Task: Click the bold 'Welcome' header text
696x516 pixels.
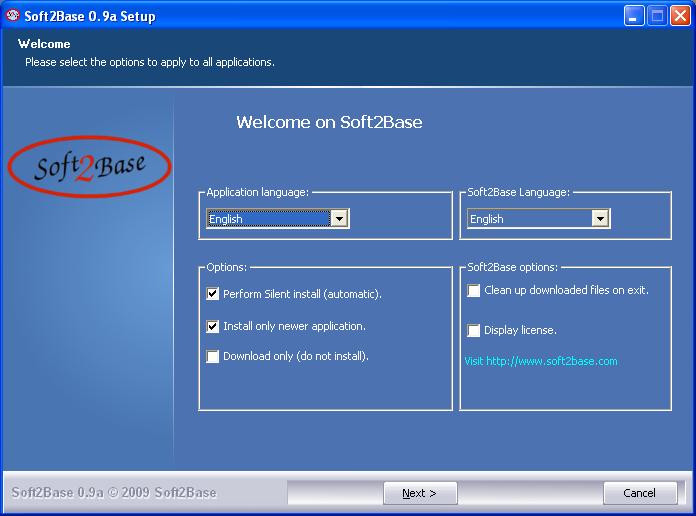Action: point(44,44)
